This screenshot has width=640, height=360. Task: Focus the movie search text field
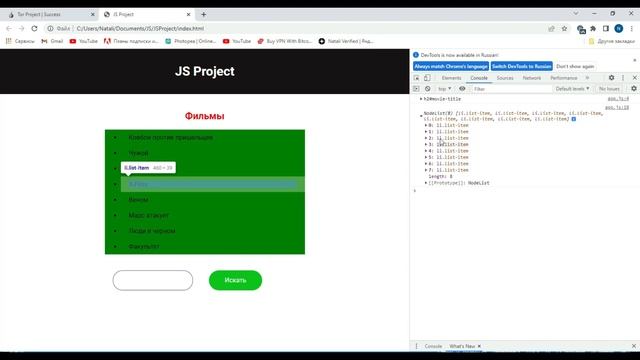[153, 280]
